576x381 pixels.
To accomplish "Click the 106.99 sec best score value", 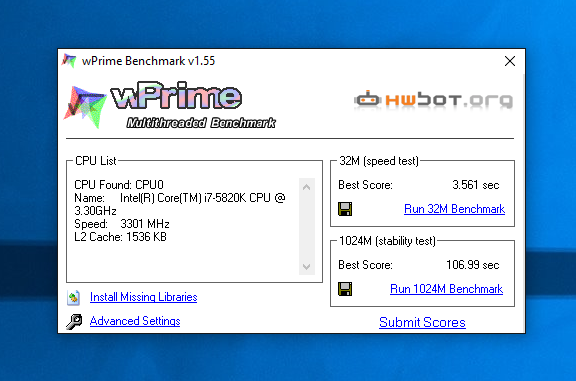I will click(473, 265).
